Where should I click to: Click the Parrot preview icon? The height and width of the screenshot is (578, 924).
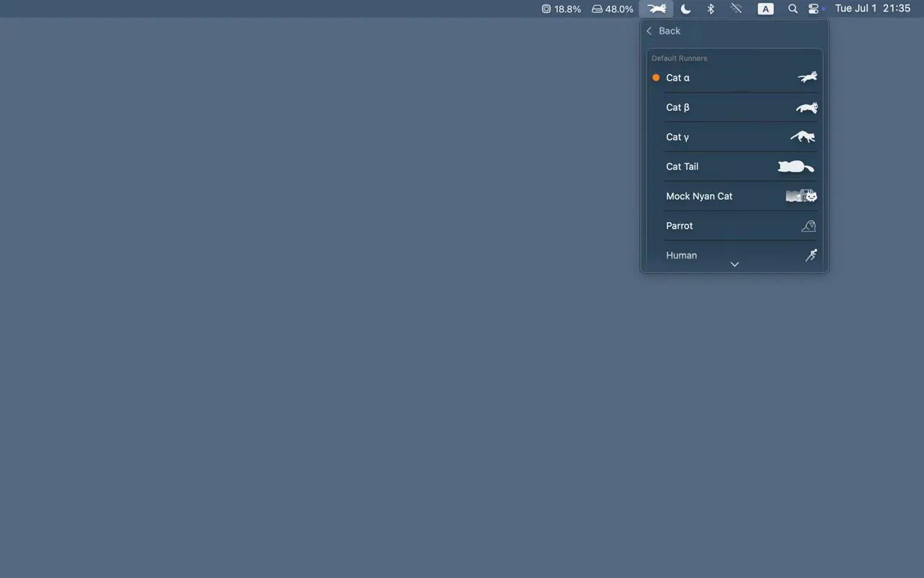click(809, 226)
